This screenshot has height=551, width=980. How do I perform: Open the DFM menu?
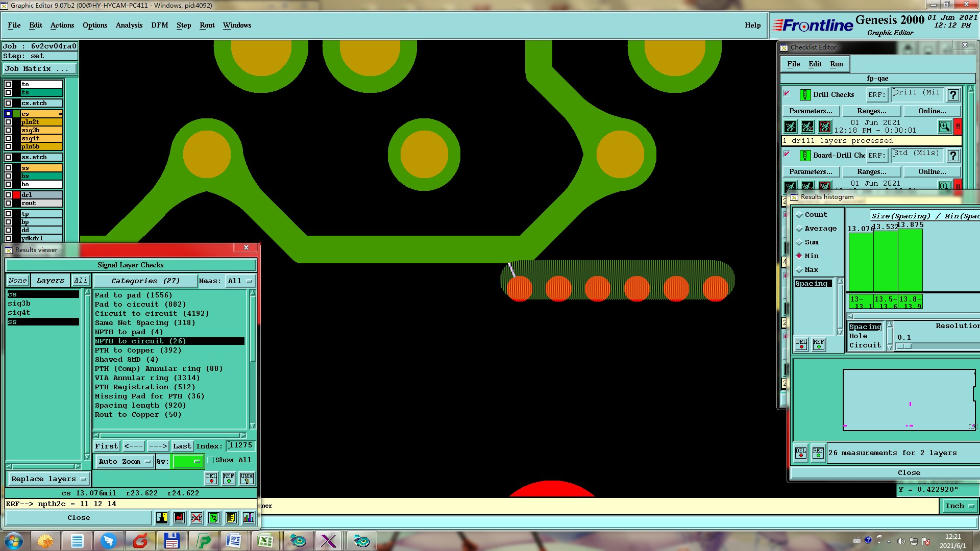[x=159, y=26]
